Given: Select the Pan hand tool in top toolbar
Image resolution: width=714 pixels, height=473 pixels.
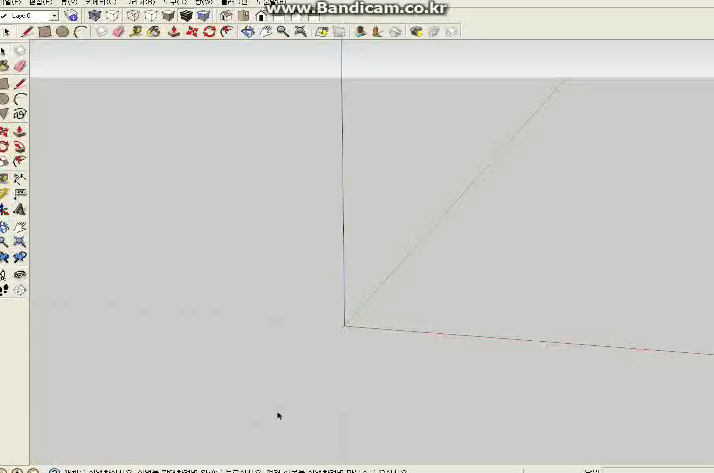Looking at the screenshot, I should coord(266,32).
